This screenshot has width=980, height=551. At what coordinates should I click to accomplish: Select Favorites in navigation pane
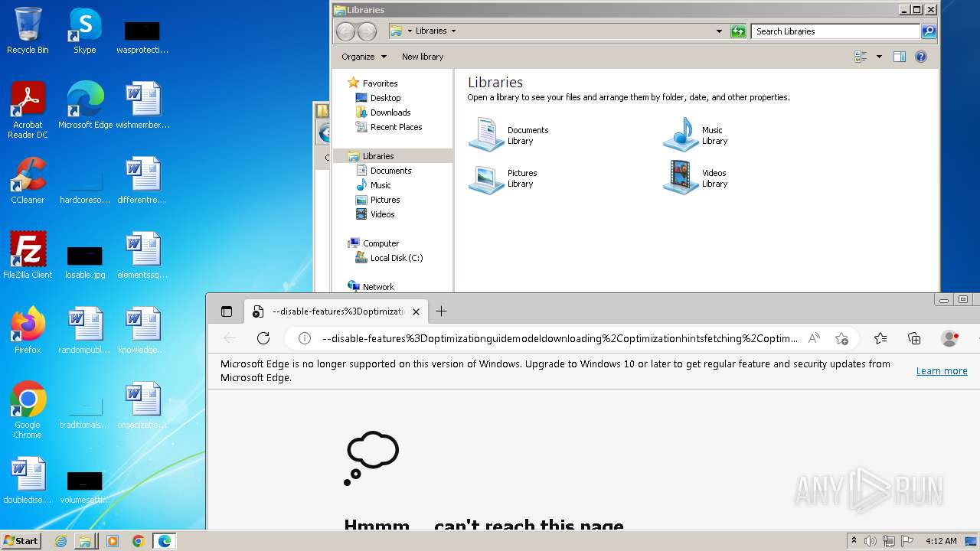coord(373,83)
